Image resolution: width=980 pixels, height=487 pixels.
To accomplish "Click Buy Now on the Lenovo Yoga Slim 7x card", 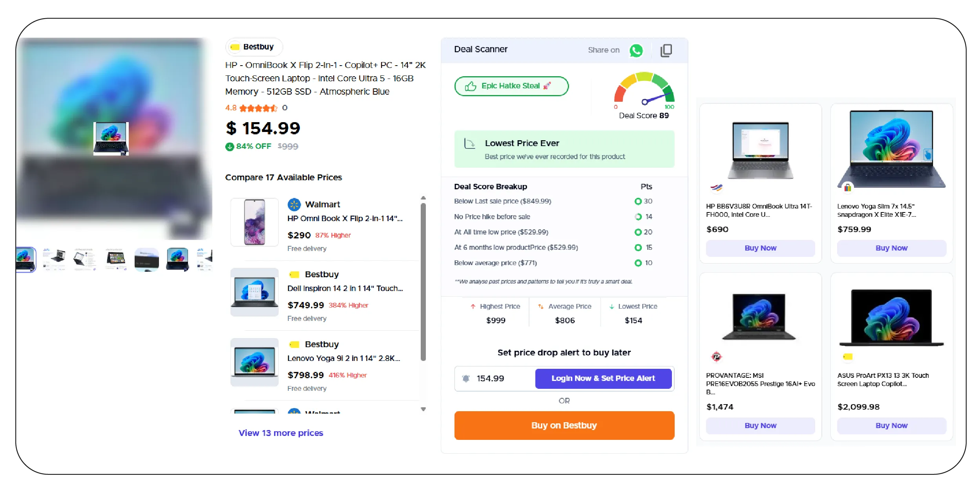I will coord(891,248).
